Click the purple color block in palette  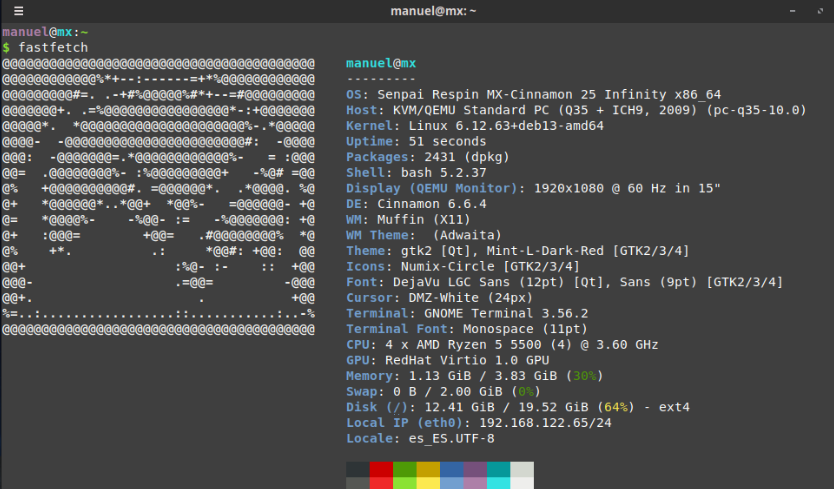pyautogui.click(x=475, y=469)
